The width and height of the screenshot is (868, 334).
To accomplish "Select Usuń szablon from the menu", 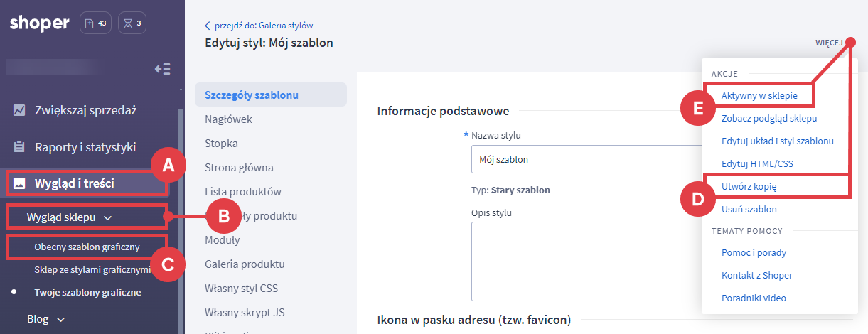I will [749, 209].
